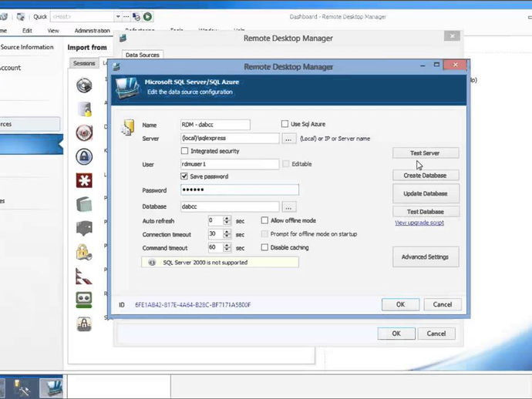Click the database cylinder icon beside Name field
532x399 pixels.
[128, 128]
